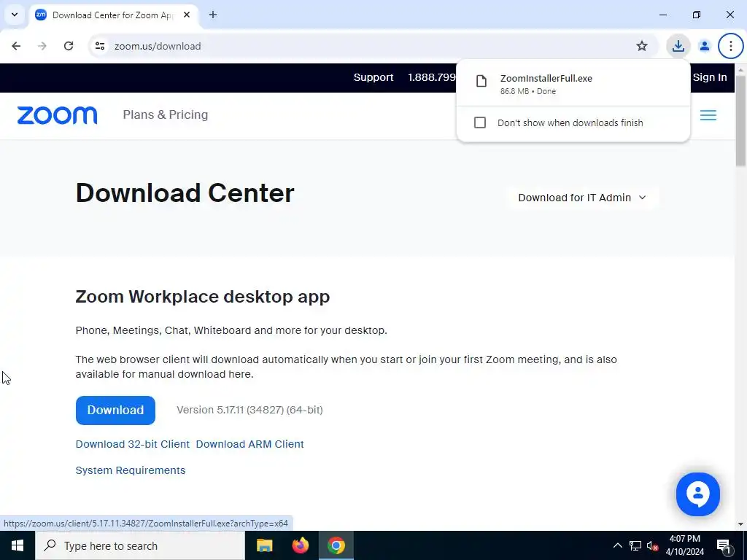
Task: Show hidden system tray icons
Action: pos(617,545)
